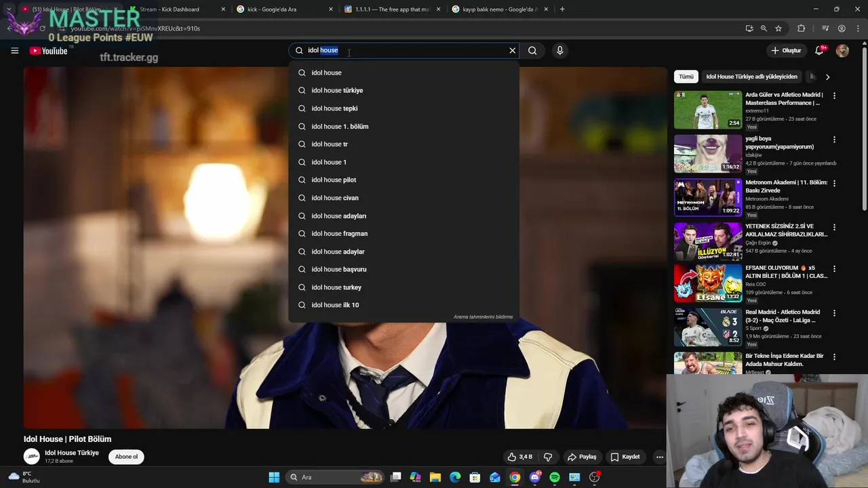Subscribe with the Abone ol button
Screen dimensions: 868x488
[126, 457]
